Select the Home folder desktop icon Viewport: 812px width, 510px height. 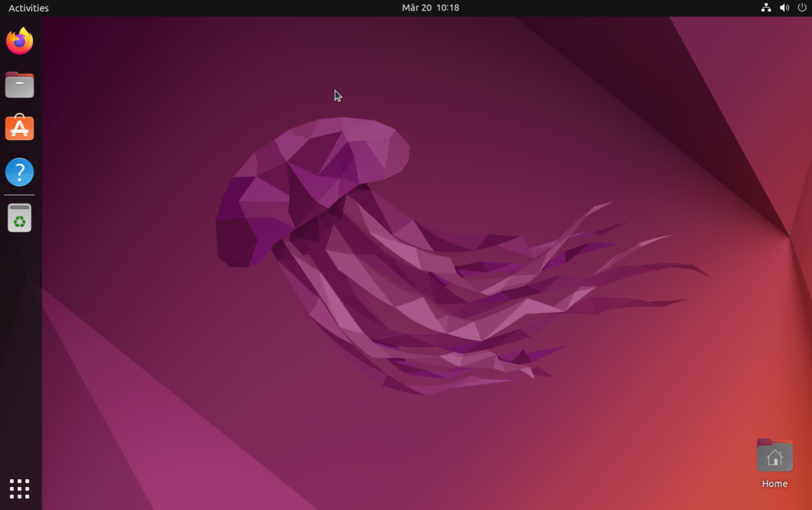[774, 456]
